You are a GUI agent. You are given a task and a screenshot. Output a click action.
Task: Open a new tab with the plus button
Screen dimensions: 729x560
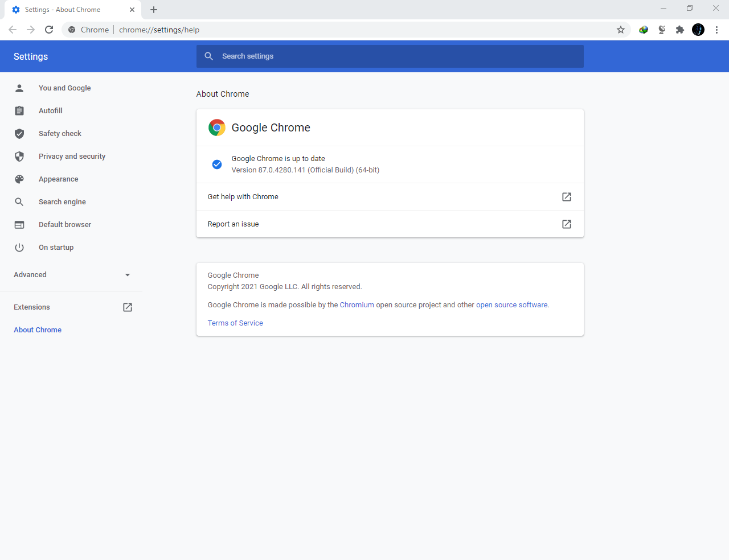click(154, 10)
